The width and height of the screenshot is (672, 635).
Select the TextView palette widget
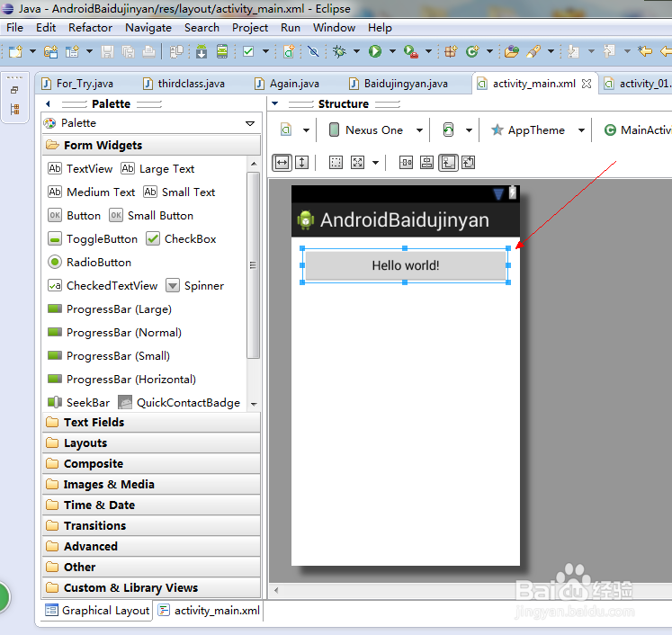click(x=80, y=169)
